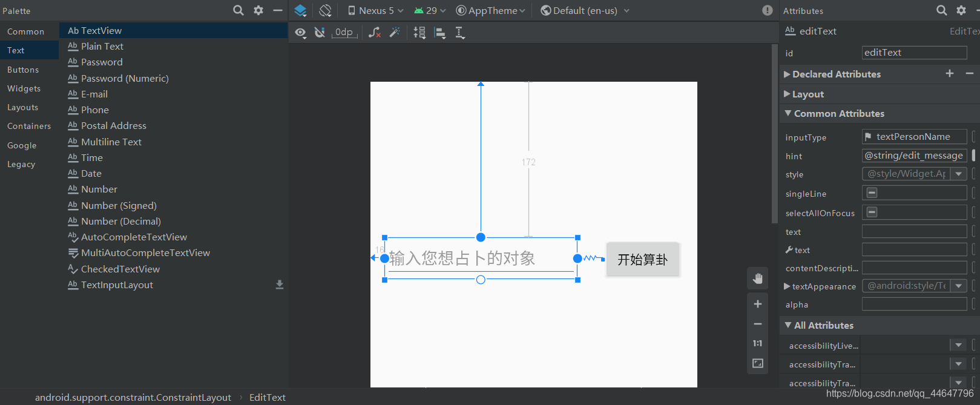Select ConstraintLayout in breadcrumb

(133, 397)
